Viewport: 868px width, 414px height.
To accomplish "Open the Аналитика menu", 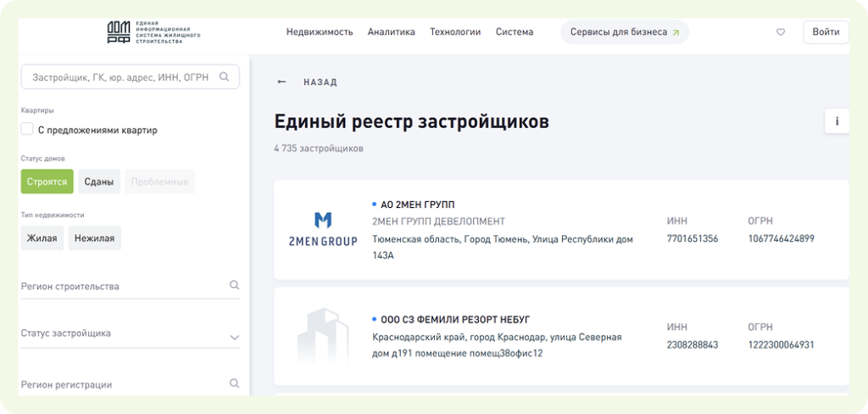I will tap(392, 32).
